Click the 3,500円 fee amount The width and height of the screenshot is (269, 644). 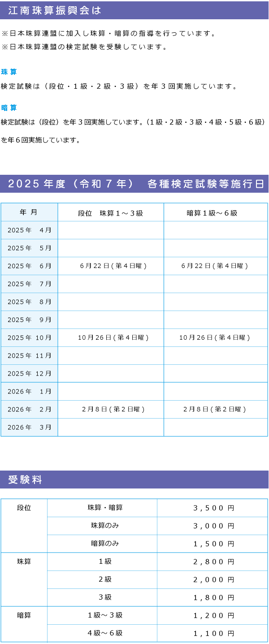pos(213,508)
